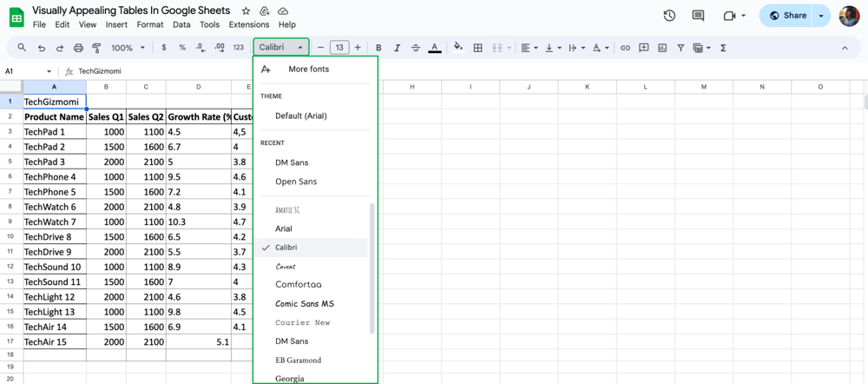
Task: Click the Undo arrow in toolbar
Action: [x=41, y=48]
